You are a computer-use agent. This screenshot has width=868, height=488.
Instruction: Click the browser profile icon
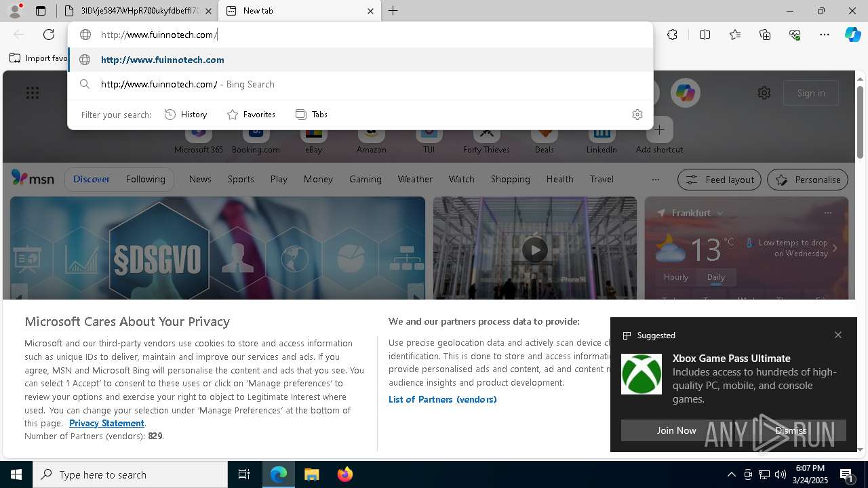15,11
